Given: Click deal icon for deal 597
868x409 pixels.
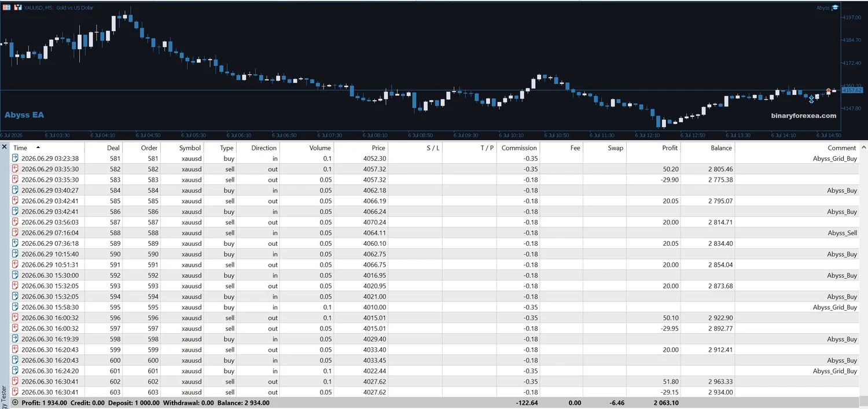Looking at the screenshot, I should (16, 328).
